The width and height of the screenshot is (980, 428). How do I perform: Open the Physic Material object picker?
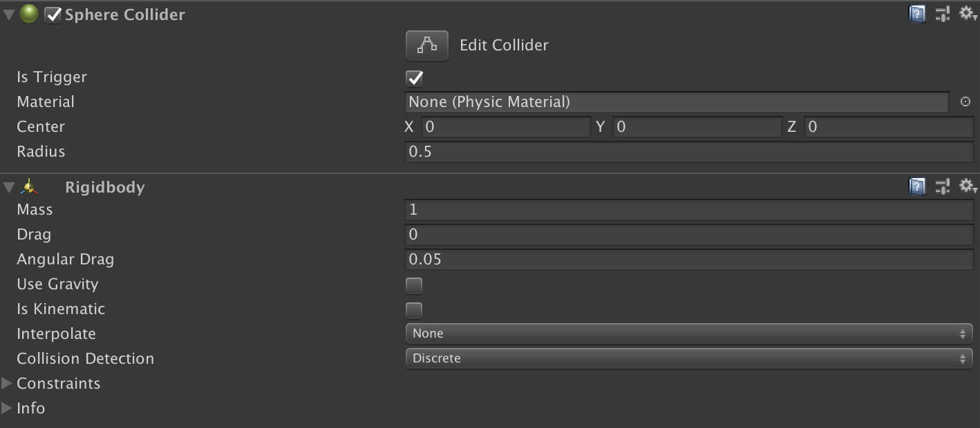pyautogui.click(x=966, y=101)
